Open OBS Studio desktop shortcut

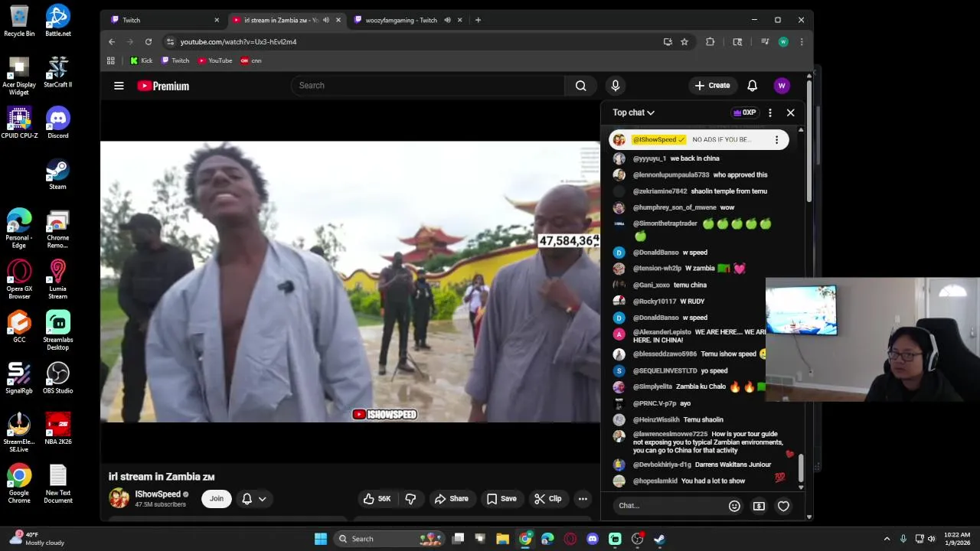pyautogui.click(x=57, y=378)
